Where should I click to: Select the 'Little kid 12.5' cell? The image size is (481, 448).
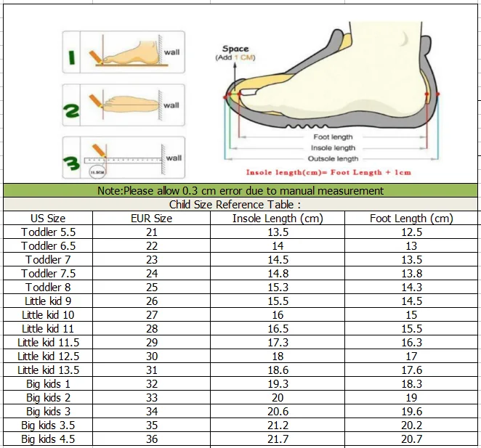(48, 357)
